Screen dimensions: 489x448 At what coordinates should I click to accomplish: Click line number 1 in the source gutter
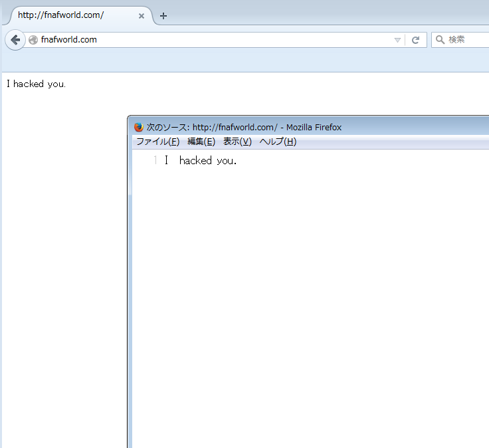155,161
